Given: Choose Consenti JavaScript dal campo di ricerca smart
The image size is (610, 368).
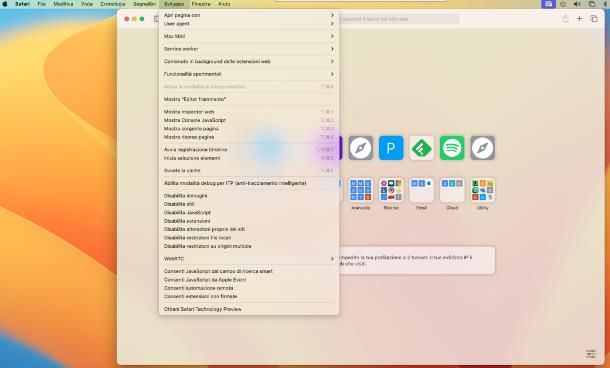Looking at the screenshot, I should pos(249,271).
